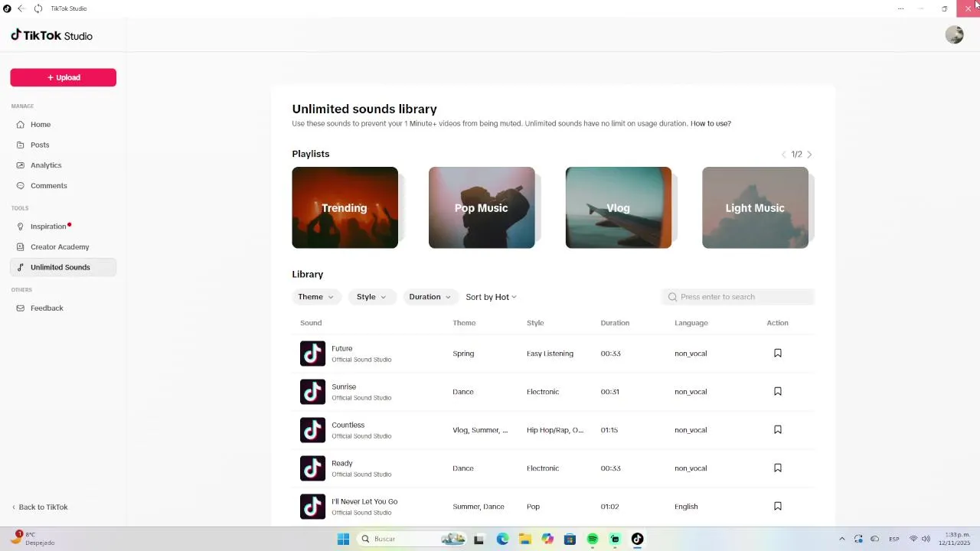This screenshot has width=980, height=551.
Task: Click Back to TikTok link
Action: pos(40,507)
